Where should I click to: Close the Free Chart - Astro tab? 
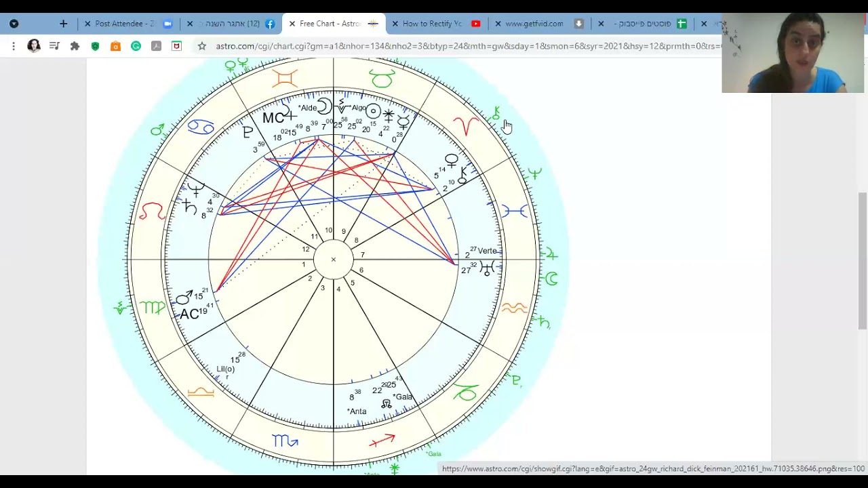[292, 24]
